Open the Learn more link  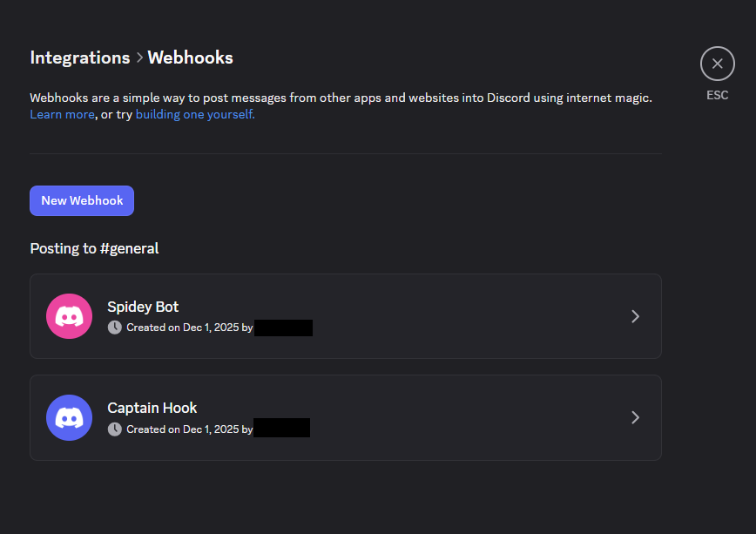pyautogui.click(x=62, y=114)
